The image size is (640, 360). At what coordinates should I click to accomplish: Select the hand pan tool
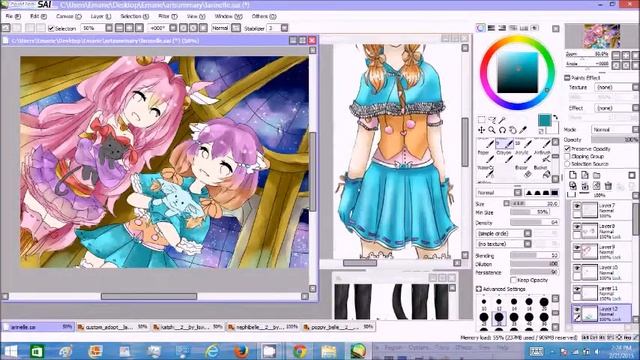(x=513, y=130)
